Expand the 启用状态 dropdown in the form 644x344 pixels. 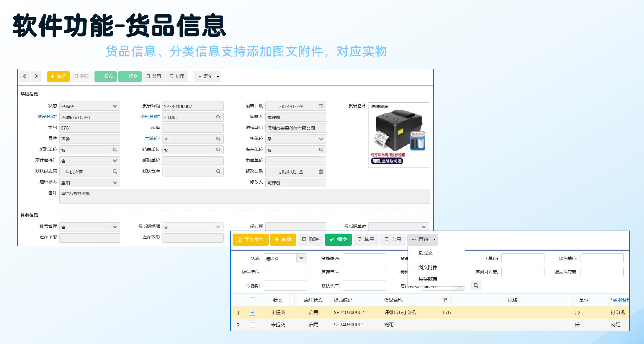pos(115,182)
